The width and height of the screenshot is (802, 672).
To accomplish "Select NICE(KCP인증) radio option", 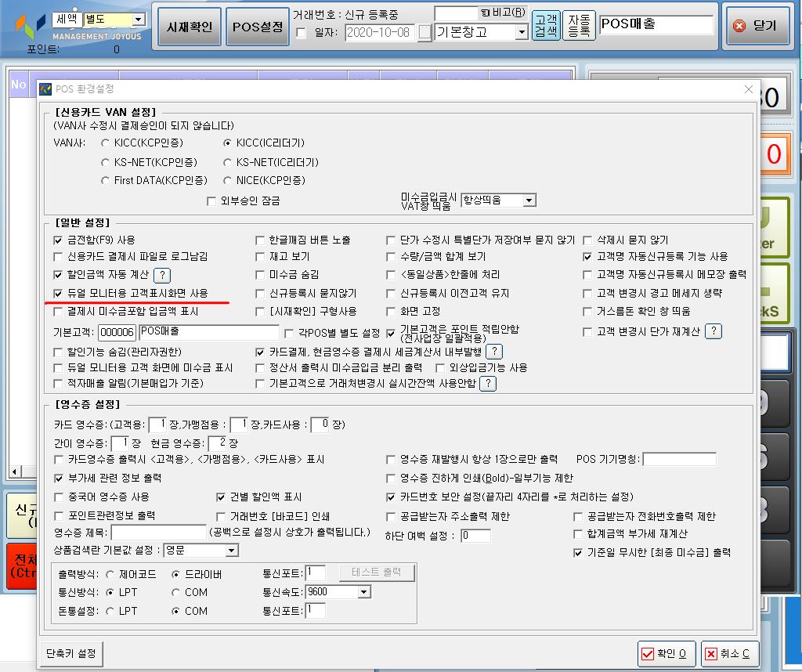I will point(227,180).
